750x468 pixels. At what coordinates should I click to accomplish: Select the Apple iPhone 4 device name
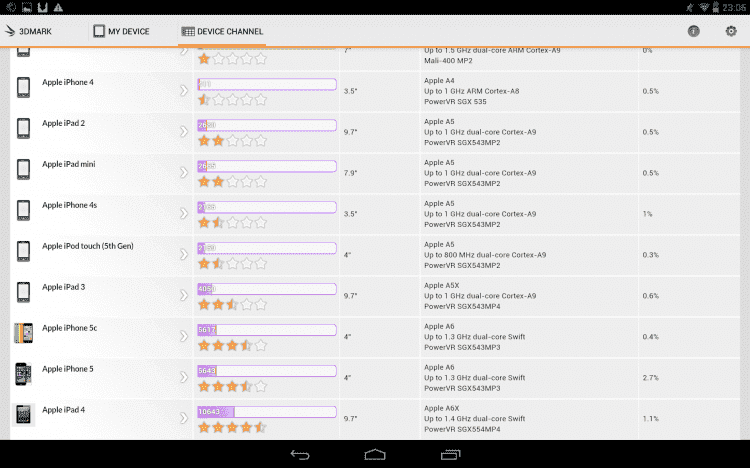(68, 82)
